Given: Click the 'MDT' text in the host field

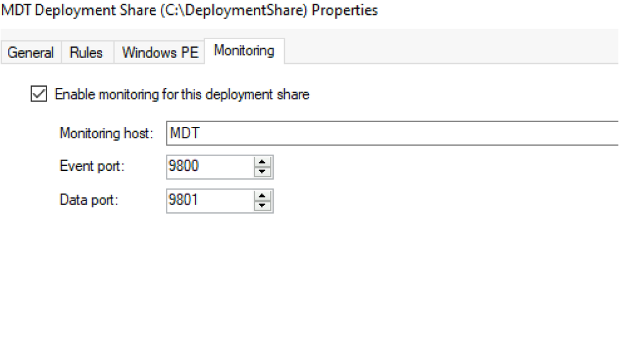Looking at the screenshot, I should (182, 133).
